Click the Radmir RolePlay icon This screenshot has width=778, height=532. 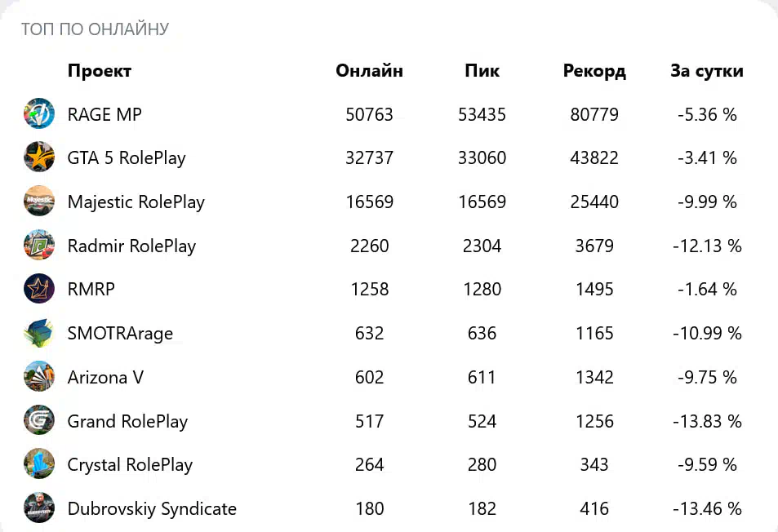39,245
